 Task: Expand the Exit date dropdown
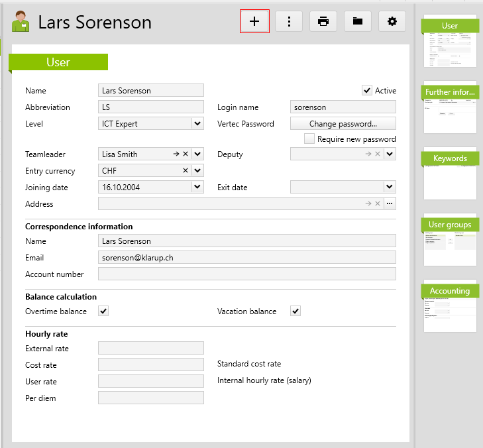coord(390,188)
